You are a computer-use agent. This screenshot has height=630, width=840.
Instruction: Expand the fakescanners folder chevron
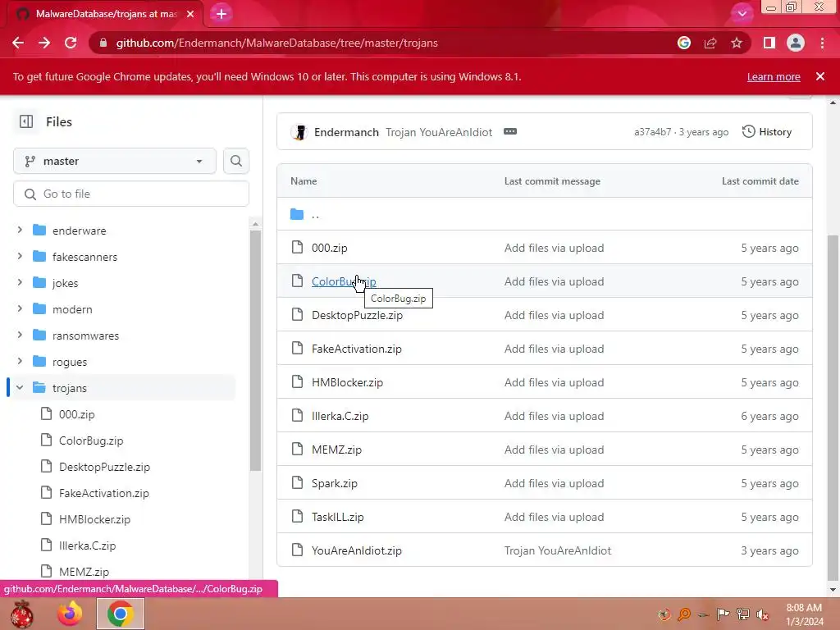point(20,256)
